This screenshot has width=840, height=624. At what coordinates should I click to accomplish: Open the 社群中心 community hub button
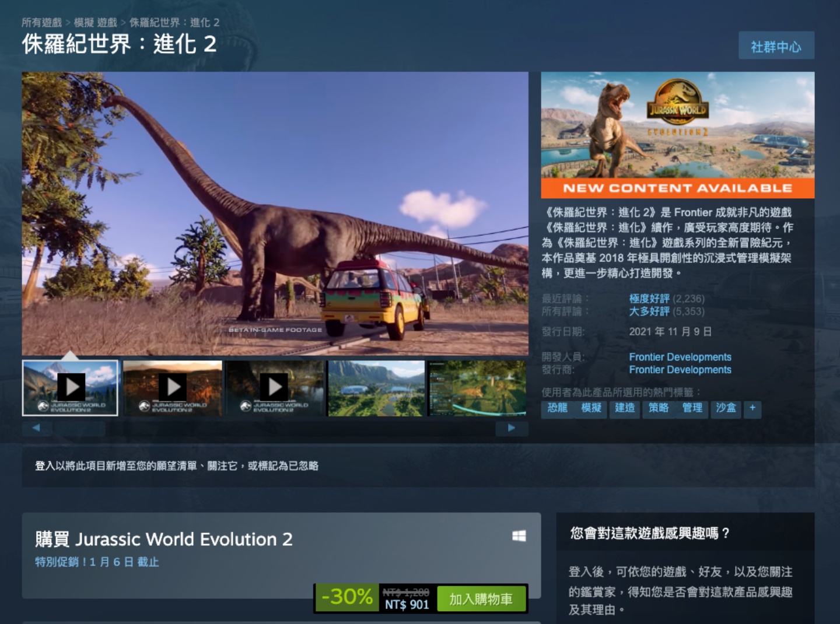click(776, 46)
